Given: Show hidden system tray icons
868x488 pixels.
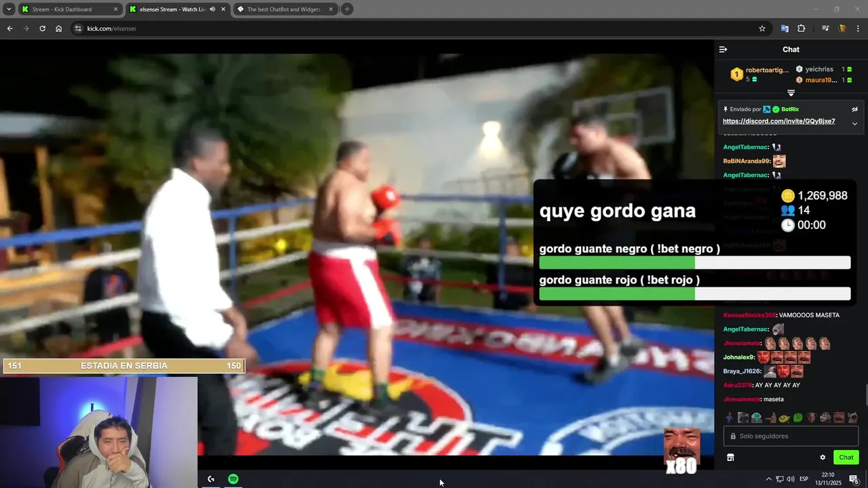Looking at the screenshot, I should (768, 479).
